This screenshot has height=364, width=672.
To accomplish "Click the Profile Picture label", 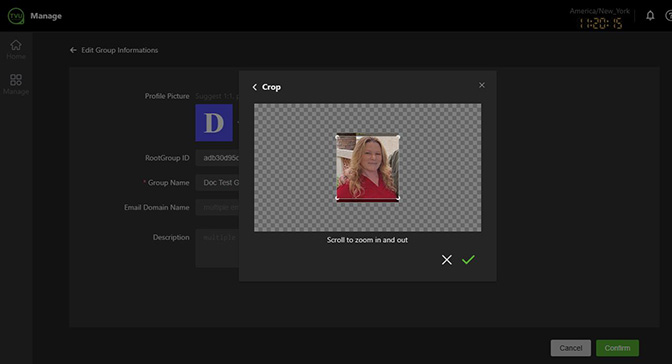I will point(167,96).
